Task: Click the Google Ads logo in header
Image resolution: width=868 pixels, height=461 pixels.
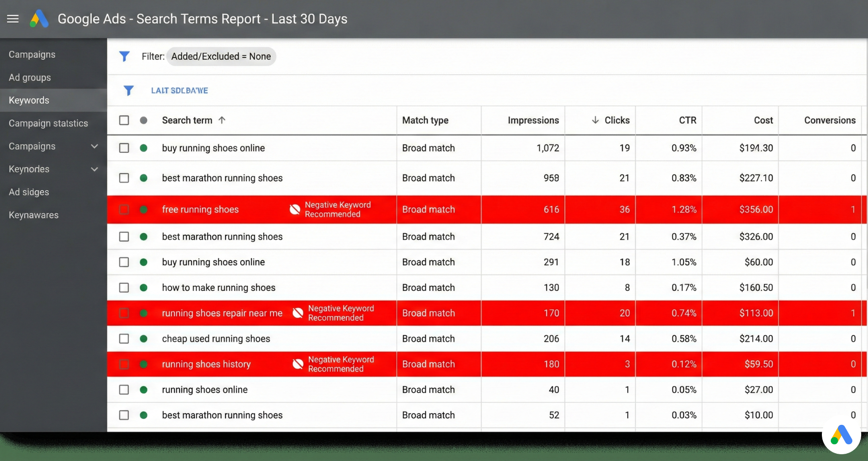Action: pyautogui.click(x=39, y=19)
